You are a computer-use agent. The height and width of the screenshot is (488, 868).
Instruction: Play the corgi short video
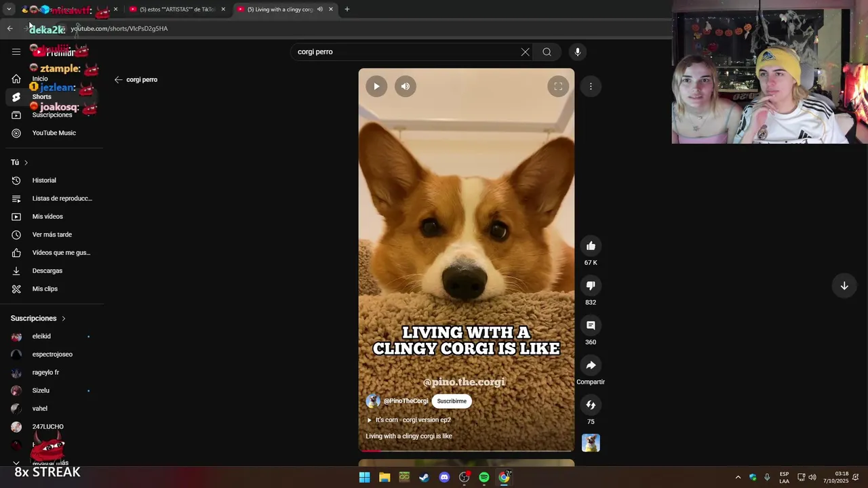coord(376,86)
